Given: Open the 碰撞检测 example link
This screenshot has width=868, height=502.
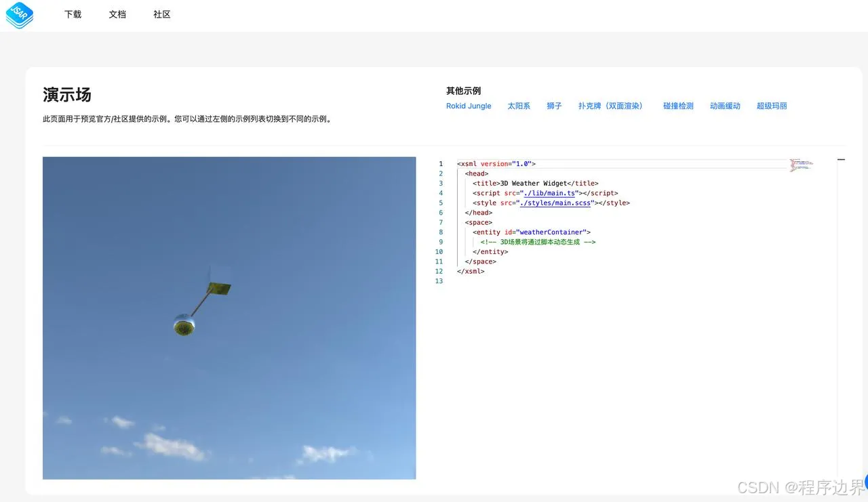Looking at the screenshot, I should pos(677,106).
